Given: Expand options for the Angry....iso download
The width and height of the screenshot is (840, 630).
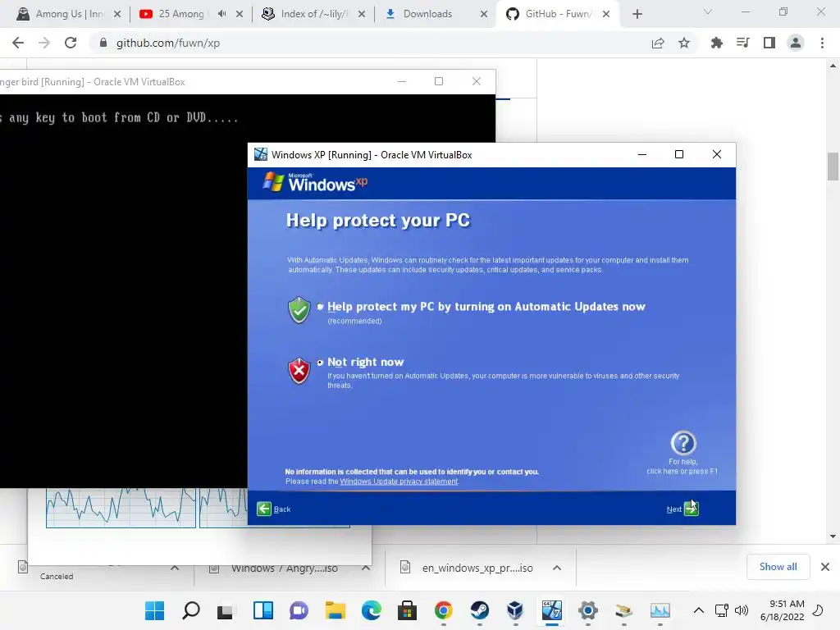Looking at the screenshot, I should [366, 568].
